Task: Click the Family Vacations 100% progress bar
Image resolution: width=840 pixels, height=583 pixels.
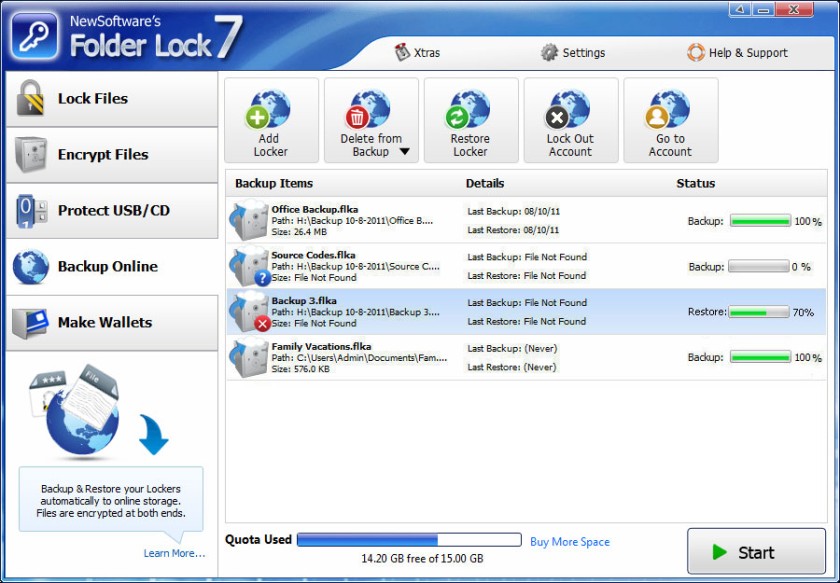Action: [760, 357]
